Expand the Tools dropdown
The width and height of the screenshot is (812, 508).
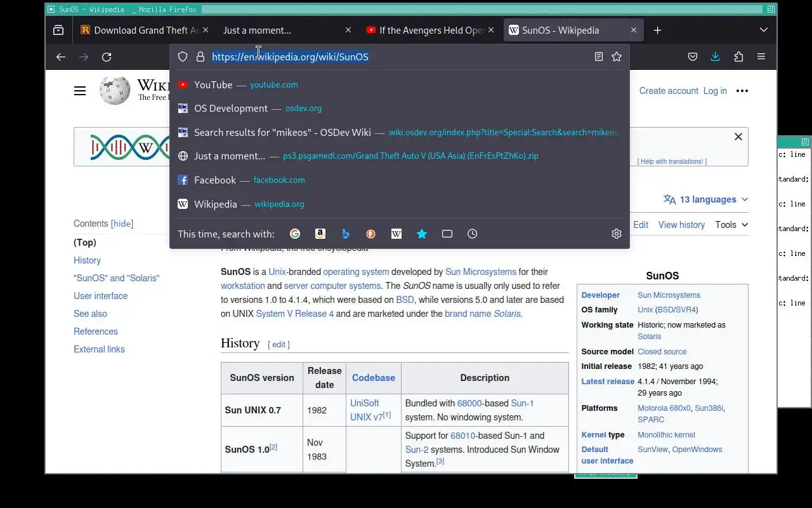coord(731,225)
